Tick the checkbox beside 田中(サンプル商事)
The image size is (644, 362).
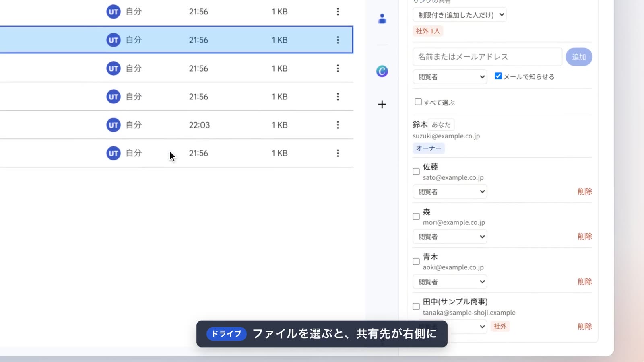point(416,306)
